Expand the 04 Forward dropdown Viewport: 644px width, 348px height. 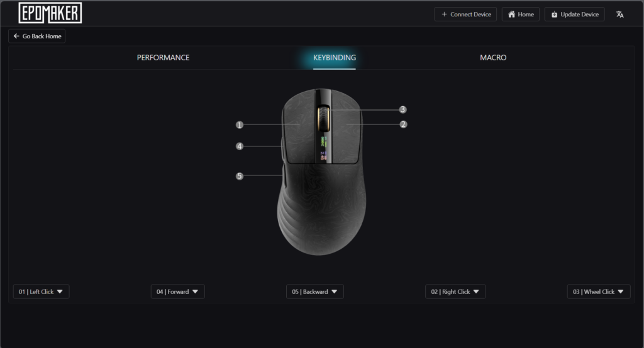(x=177, y=291)
